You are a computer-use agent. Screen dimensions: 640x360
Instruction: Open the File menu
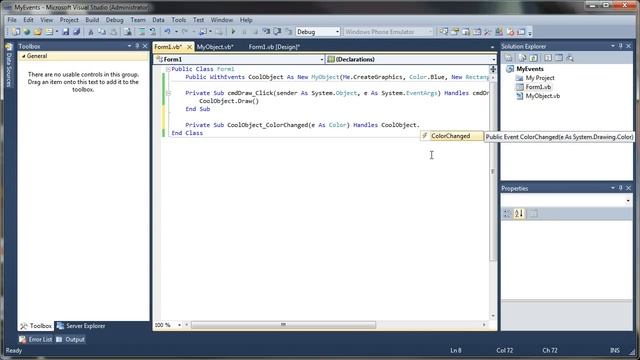(x=12, y=20)
